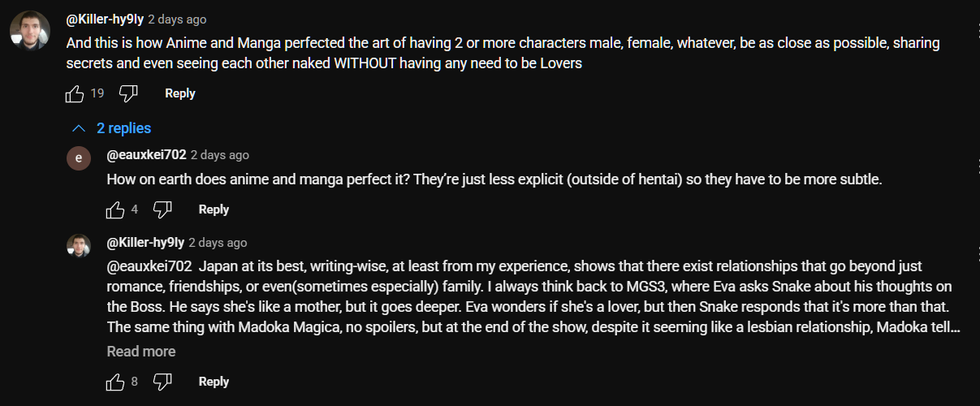This screenshot has width=980, height=406.
Task: Open the @Killer-hy9ly channel from top comment
Action: click(x=105, y=19)
